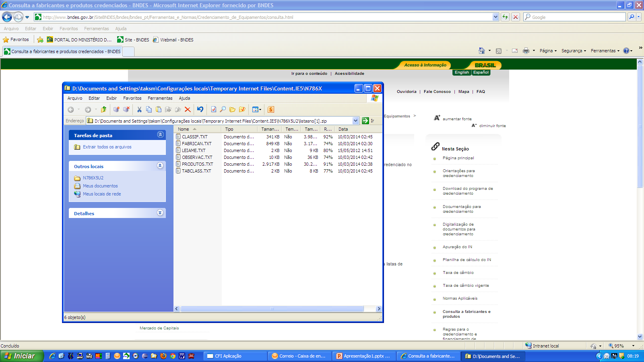Open the IE address bar dropdown arrow
Screen dimensions: 644x362
(495, 17)
